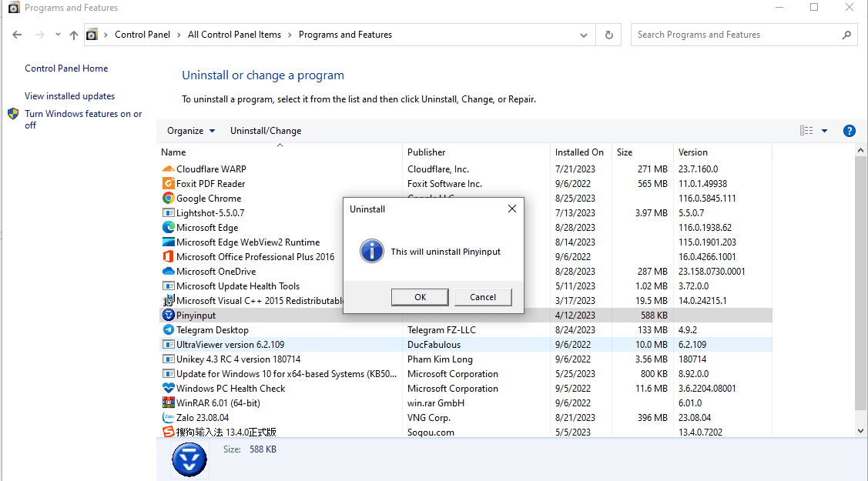Click the large Pinyinput icon in details pane

[189, 459]
